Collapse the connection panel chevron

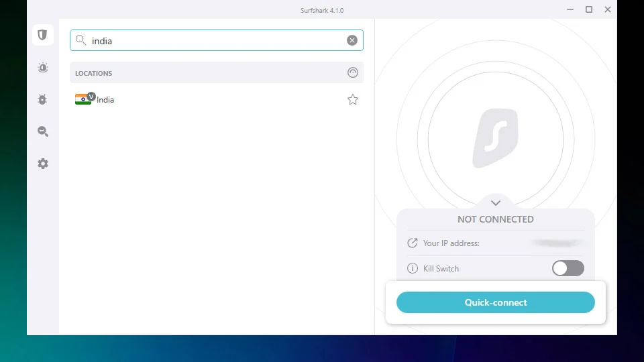[496, 203]
